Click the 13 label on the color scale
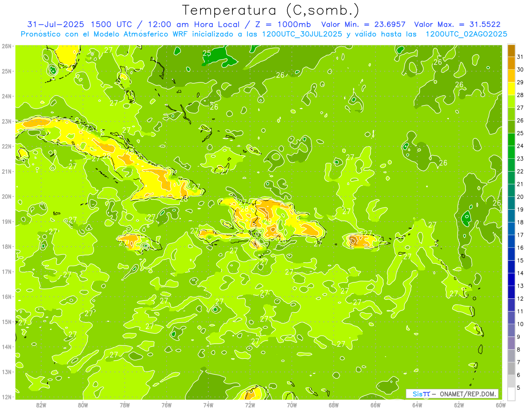 click(520, 286)
